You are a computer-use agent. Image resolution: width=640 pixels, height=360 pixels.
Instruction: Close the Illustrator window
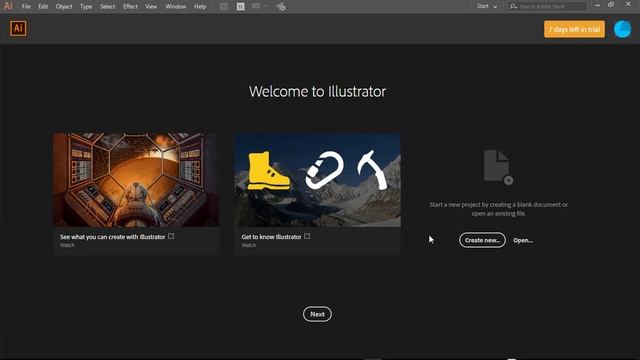(x=628, y=4)
